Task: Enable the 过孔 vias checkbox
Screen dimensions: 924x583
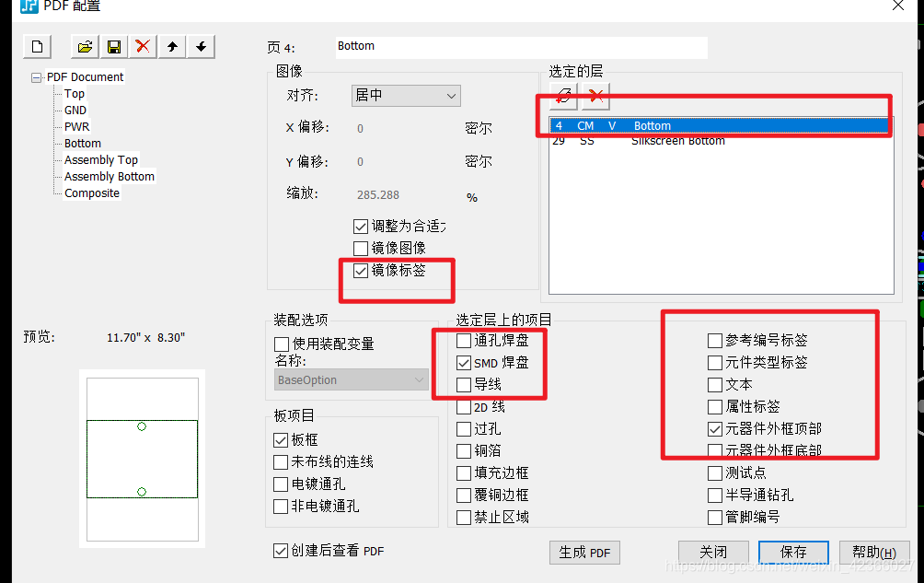Action: coord(465,429)
